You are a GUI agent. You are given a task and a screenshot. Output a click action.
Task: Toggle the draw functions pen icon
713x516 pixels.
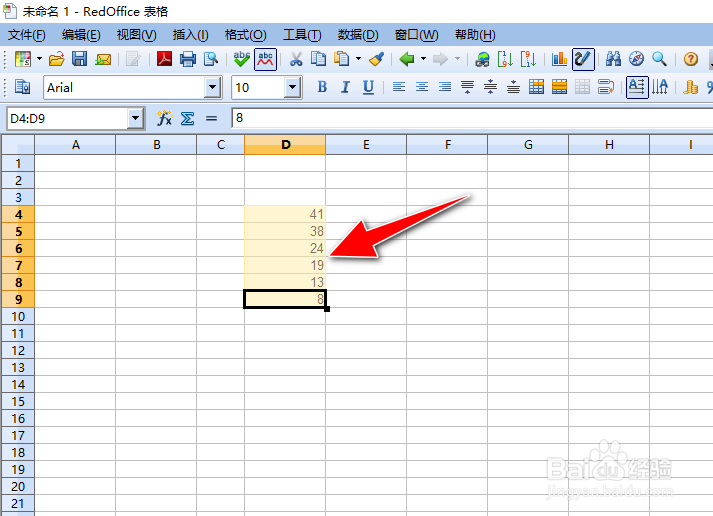(x=583, y=59)
